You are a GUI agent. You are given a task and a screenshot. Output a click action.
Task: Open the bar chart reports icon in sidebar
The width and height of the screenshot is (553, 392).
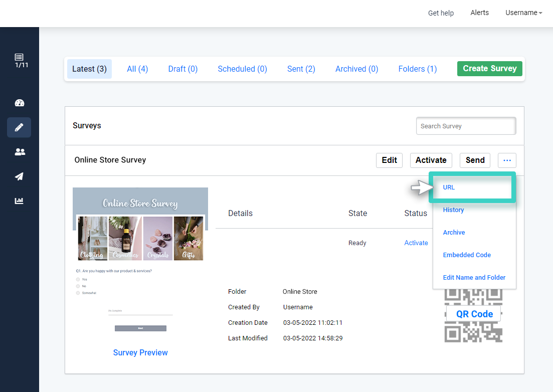click(x=19, y=201)
